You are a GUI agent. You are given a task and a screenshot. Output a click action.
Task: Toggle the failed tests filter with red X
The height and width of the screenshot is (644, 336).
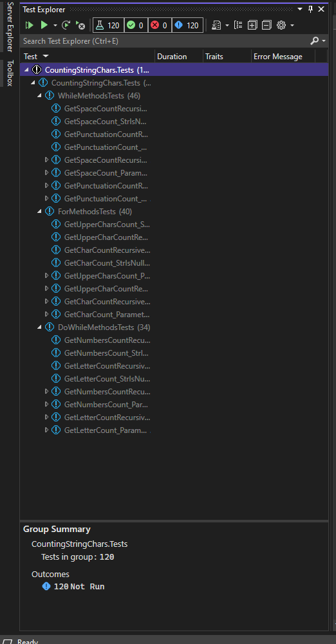point(159,26)
